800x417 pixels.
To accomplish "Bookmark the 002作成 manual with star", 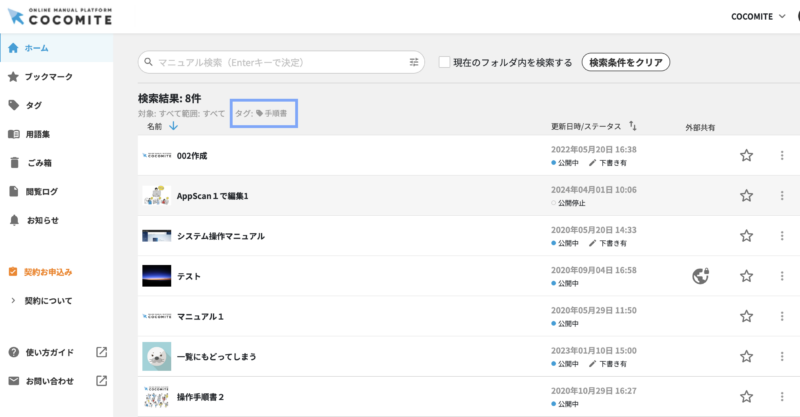I will 746,155.
